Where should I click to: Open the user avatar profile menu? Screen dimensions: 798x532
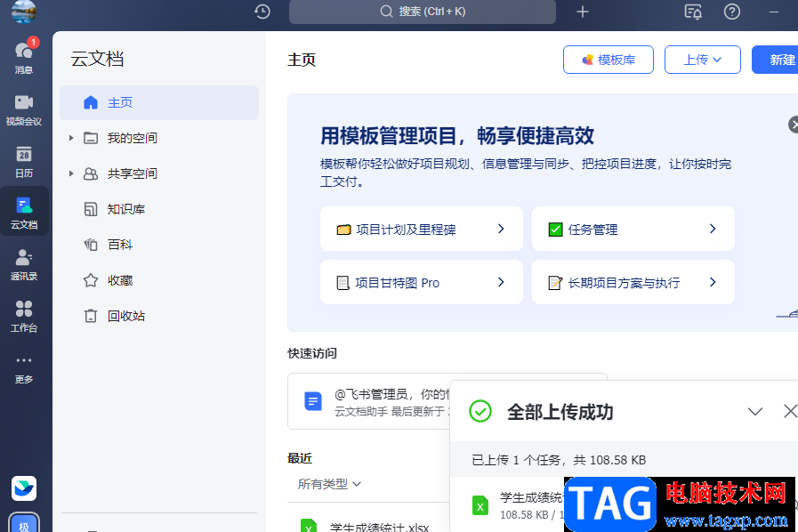pyautogui.click(x=23, y=12)
